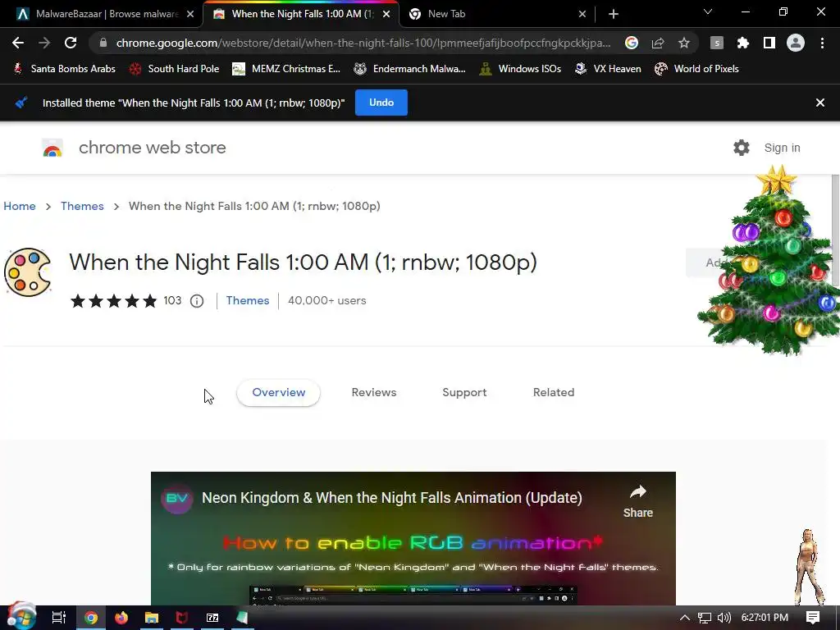Open Themes category link beside rating
Viewport: 840px width, 630px height.
(248, 300)
